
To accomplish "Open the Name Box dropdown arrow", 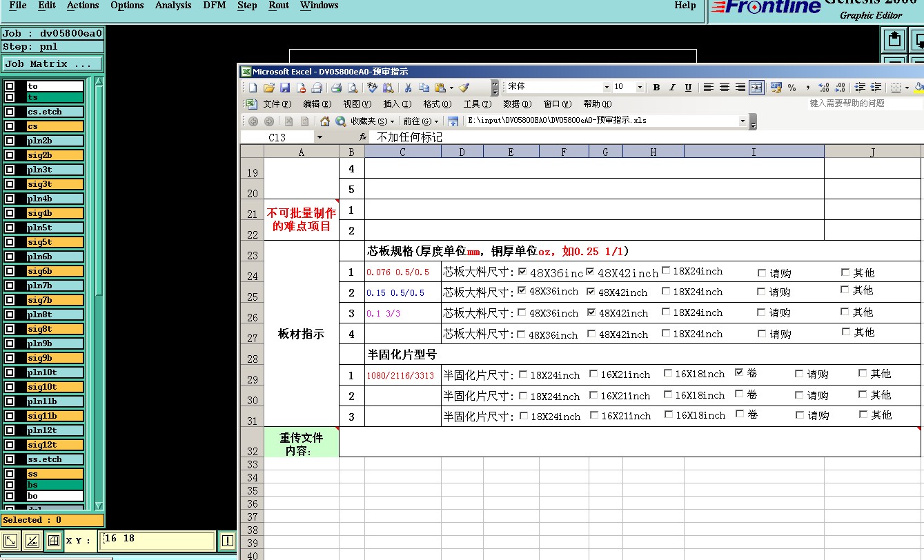I will tap(319, 137).
